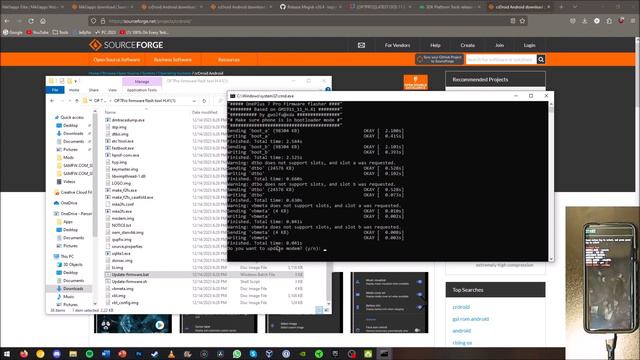Screen dimensions: 640x360
Task: Click the cmd.exe title bar icon
Action: [x=232, y=96]
